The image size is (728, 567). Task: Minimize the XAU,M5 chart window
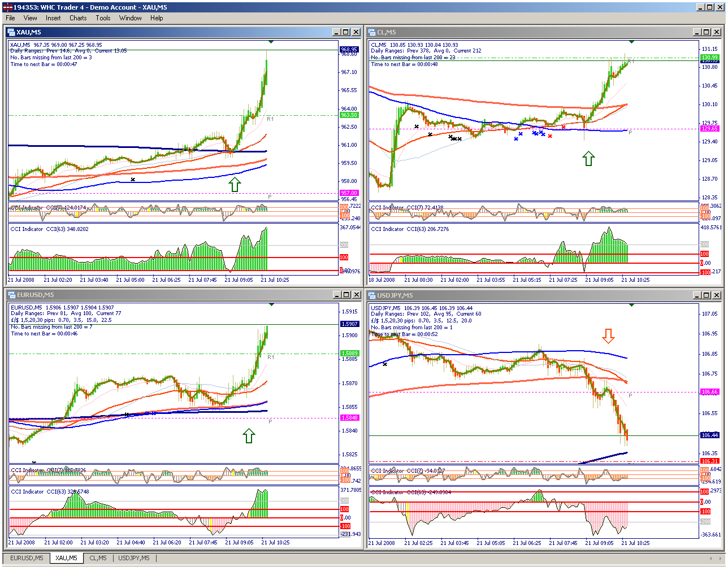click(337, 32)
